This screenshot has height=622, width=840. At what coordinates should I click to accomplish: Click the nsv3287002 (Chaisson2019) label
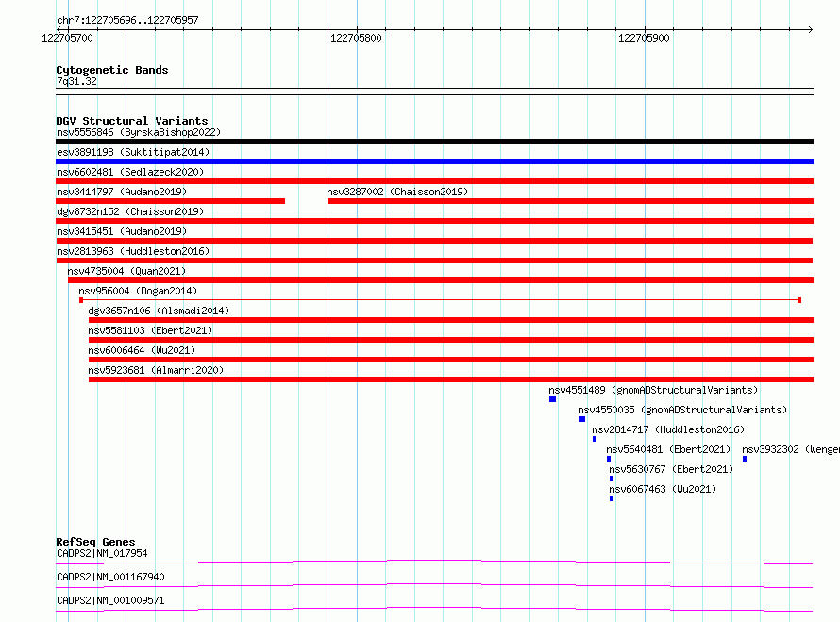click(x=397, y=192)
